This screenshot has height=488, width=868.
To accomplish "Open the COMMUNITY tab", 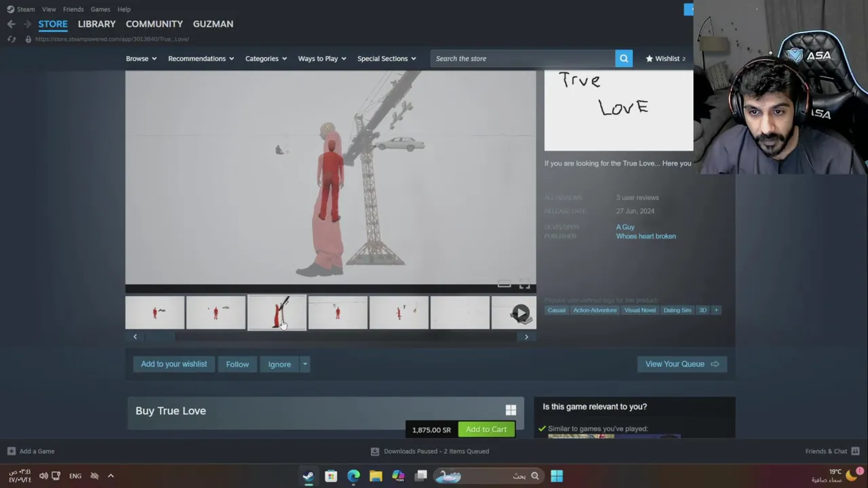I will coord(154,24).
